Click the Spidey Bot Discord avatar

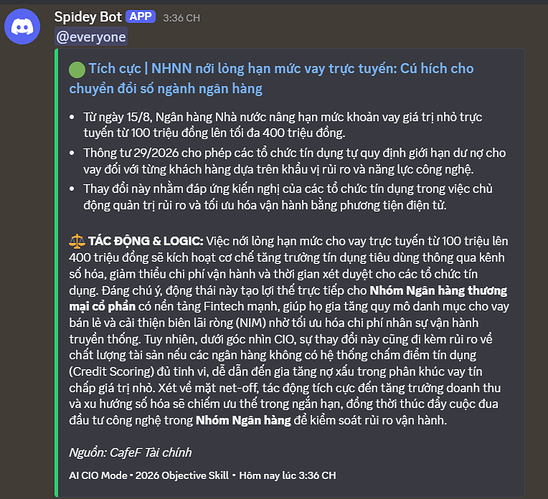pyautogui.click(x=22, y=27)
